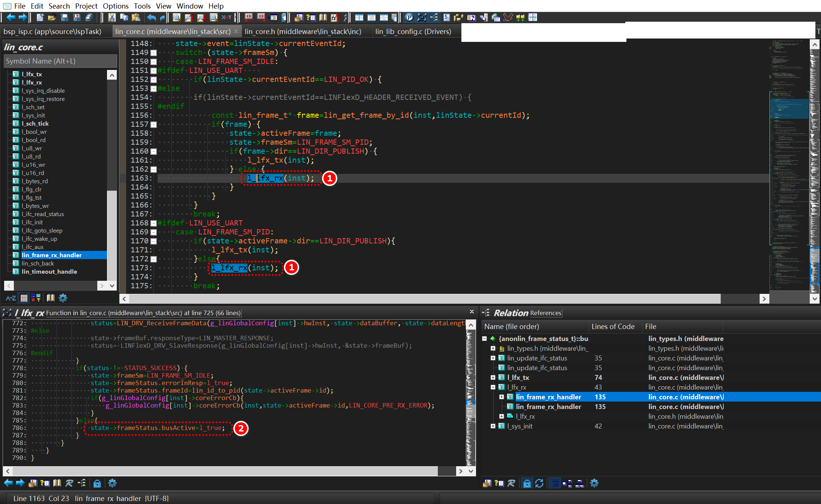
Task: Collapse code fold box at line 1157
Action: [153, 125]
